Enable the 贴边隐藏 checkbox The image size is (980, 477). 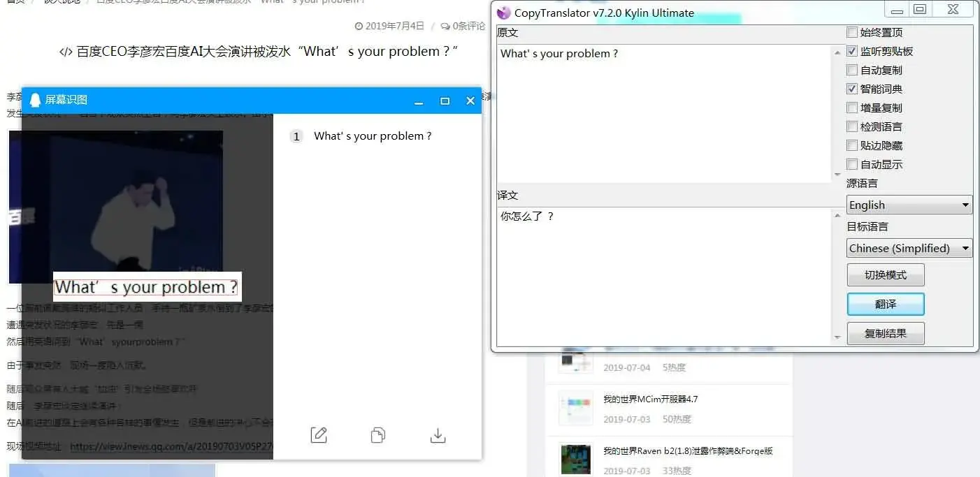pyautogui.click(x=851, y=145)
